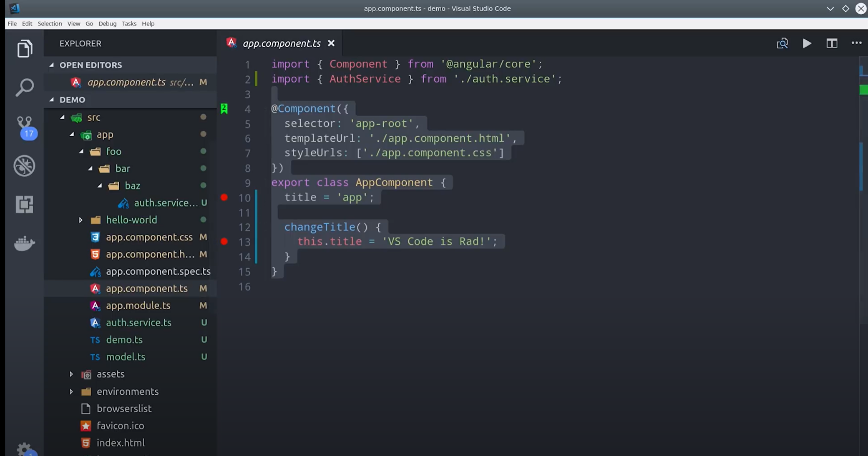Click the Split Editor icon
Viewport: 868px width, 456px height.
click(832, 43)
